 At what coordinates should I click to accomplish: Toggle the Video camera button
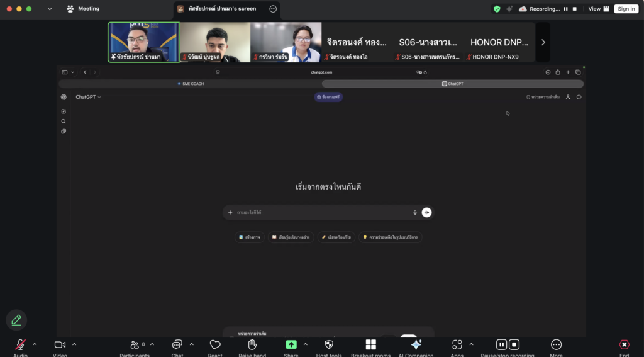tap(60, 344)
